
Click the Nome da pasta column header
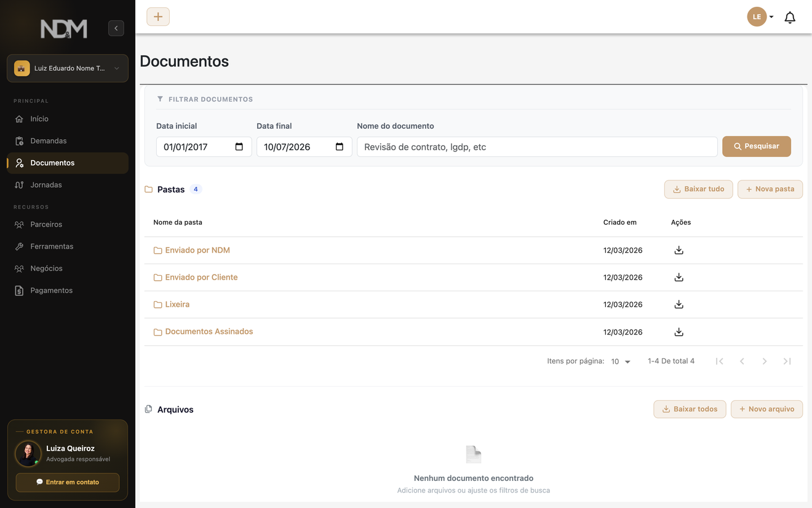coord(178,222)
